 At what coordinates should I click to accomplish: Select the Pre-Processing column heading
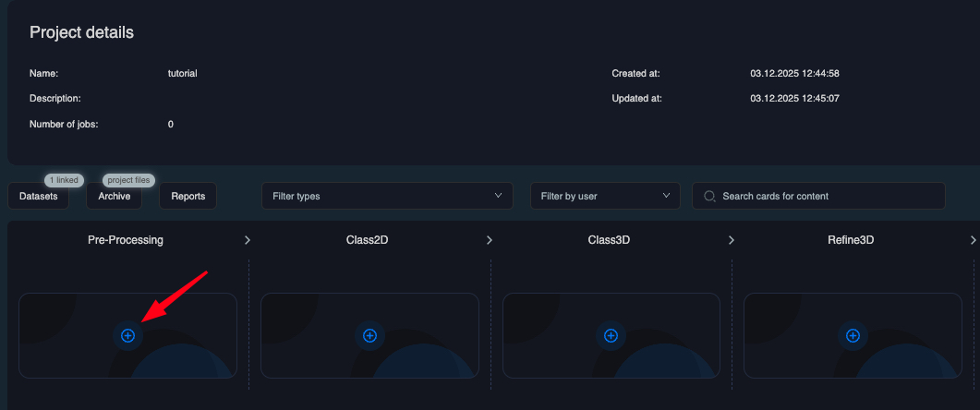click(126, 240)
